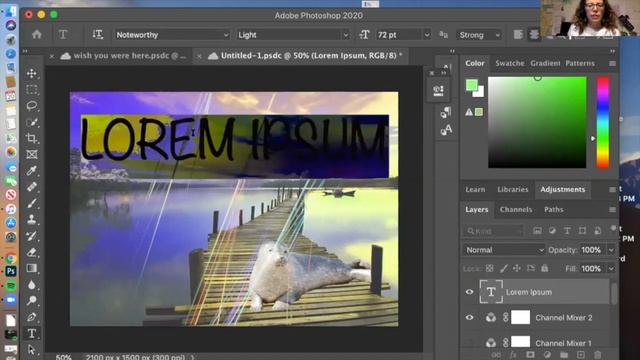Go to Home screen icon
This screenshot has height=360, width=640.
pos(37,35)
